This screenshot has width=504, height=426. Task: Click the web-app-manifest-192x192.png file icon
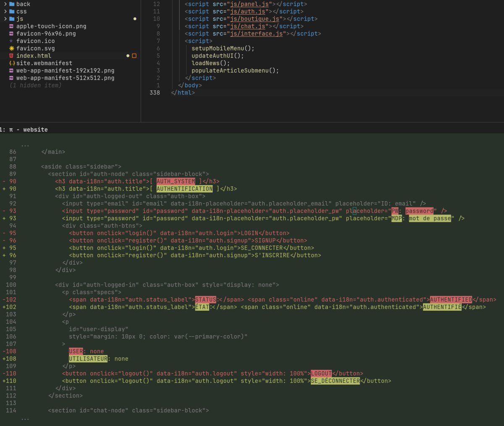pos(11,71)
